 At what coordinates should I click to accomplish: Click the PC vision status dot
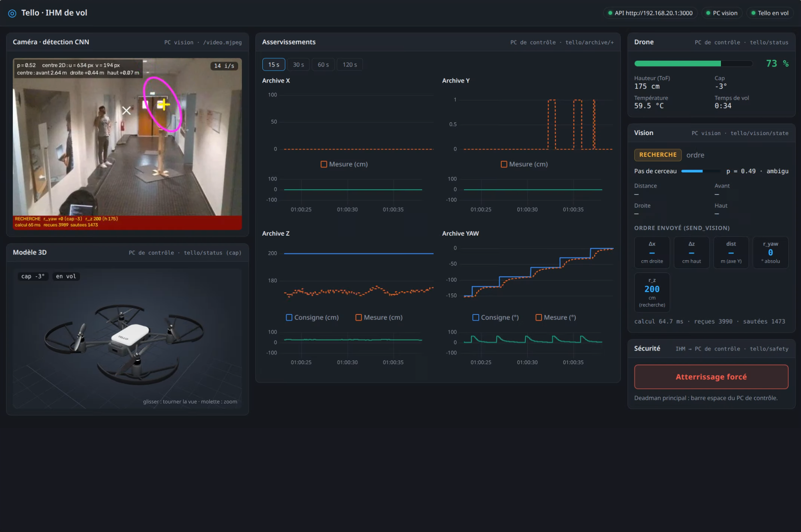tap(708, 13)
